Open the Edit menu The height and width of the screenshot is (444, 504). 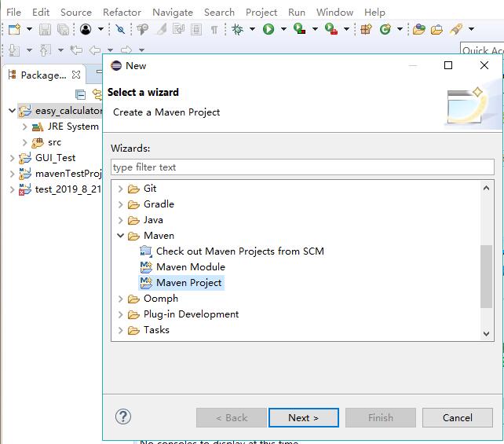tap(41, 13)
